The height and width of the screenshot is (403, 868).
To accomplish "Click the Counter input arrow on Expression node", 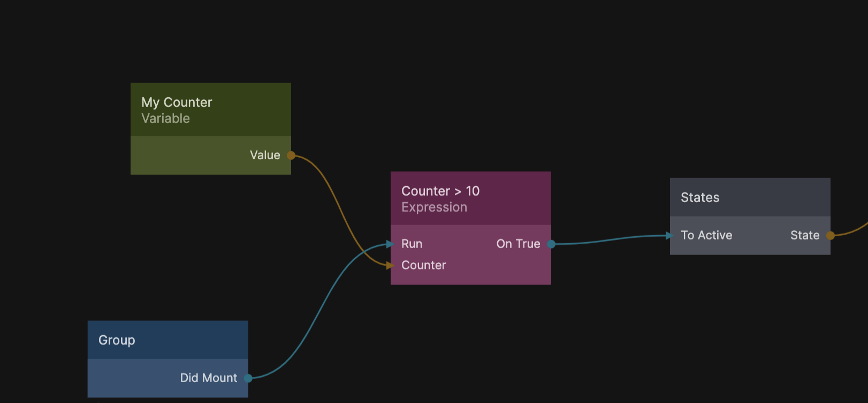I will pyautogui.click(x=391, y=266).
